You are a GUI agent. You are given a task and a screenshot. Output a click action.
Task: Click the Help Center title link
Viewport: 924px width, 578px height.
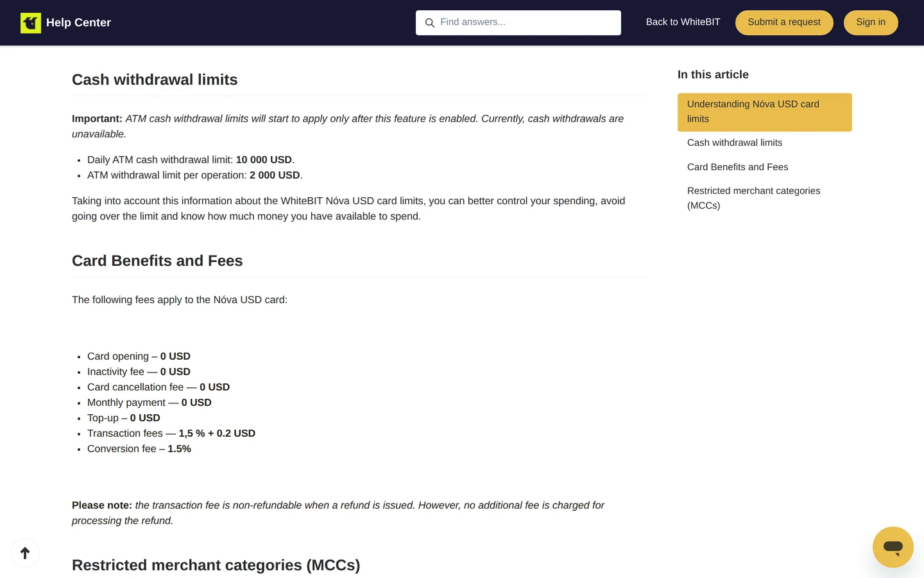78,22
